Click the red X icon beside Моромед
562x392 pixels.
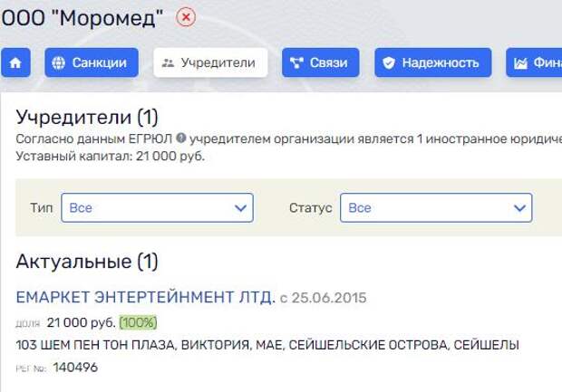(x=186, y=17)
